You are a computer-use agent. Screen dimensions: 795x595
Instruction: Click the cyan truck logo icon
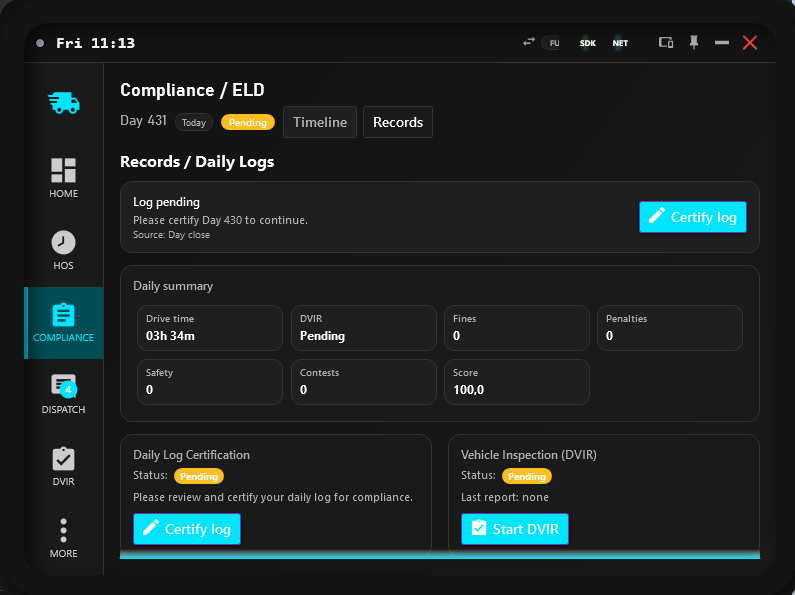[x=64, y=103]
